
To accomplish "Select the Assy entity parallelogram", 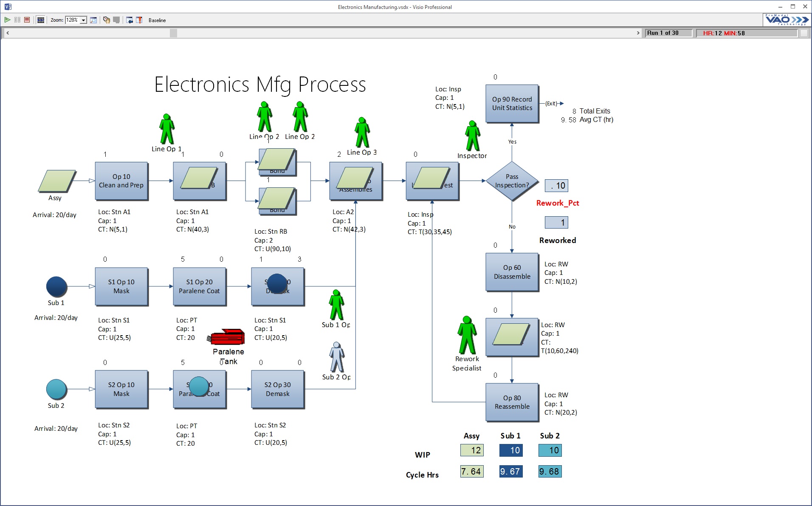I will [56, 181].
